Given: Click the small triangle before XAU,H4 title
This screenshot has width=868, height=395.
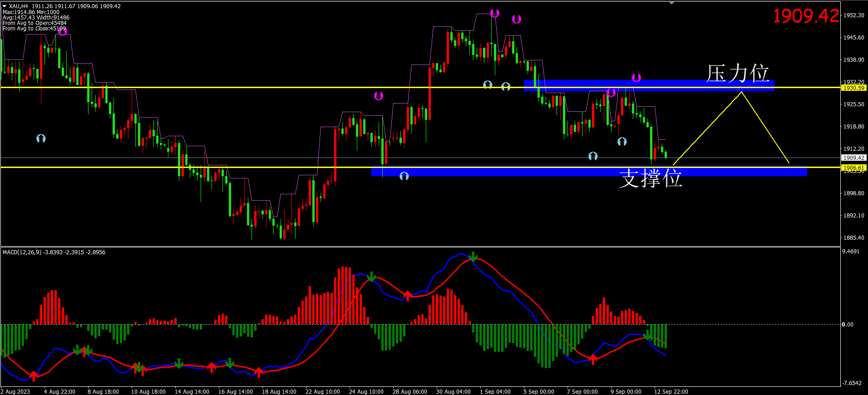Looking at the screenshot, I should pyautogui.click(x=5, y=6).
